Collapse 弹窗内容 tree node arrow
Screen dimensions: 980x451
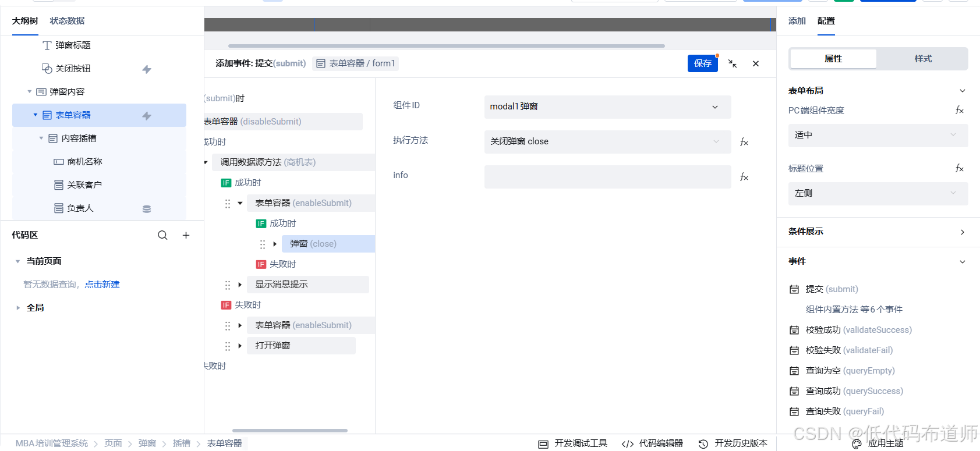click(30, 92)
